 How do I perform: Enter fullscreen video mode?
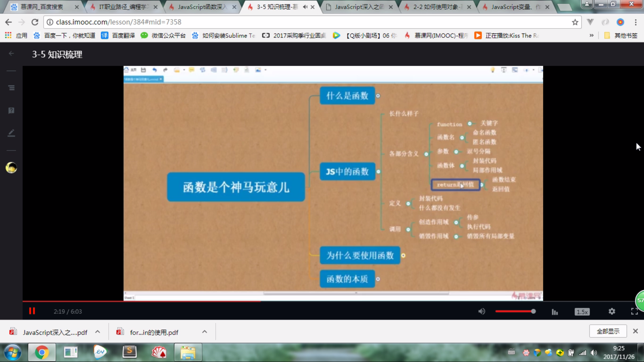pyautogui.click(x=634, y=311)
